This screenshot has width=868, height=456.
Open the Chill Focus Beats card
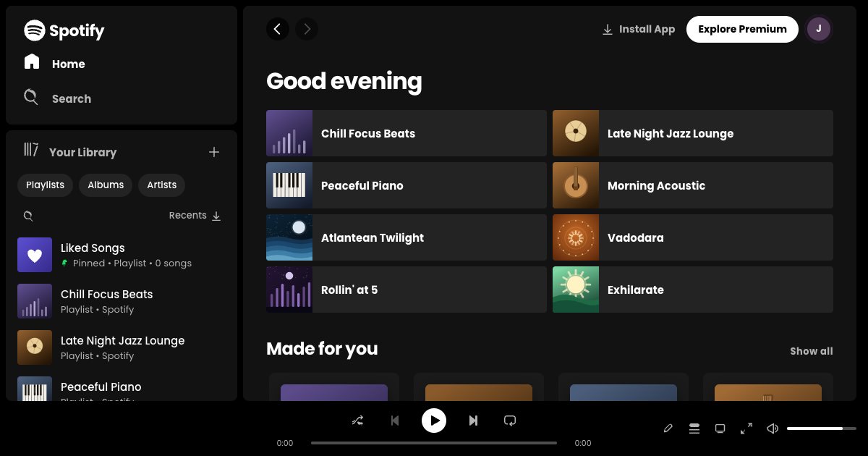coord(407,133)
